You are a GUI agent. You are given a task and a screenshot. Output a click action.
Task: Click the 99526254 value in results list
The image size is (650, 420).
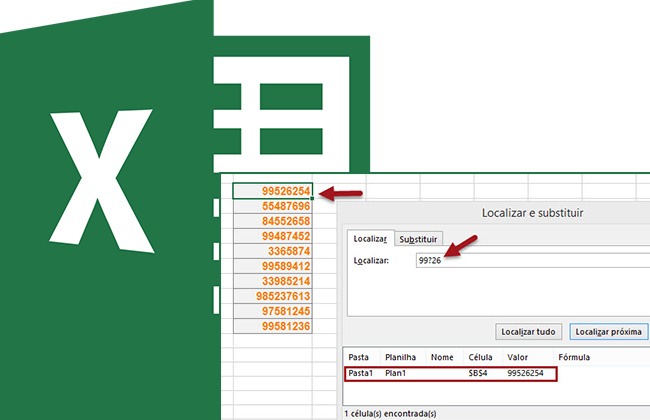[x=525, y=373]
